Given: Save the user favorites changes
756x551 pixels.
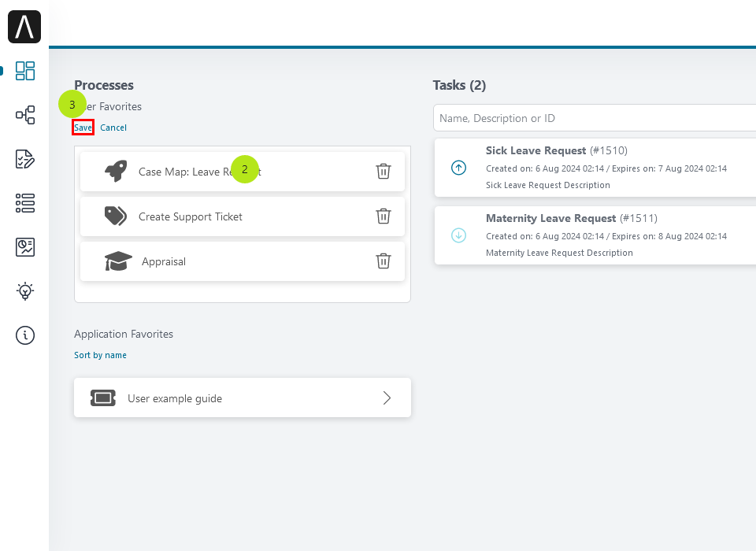Looking at the screenshot, I should pos(83,128).
